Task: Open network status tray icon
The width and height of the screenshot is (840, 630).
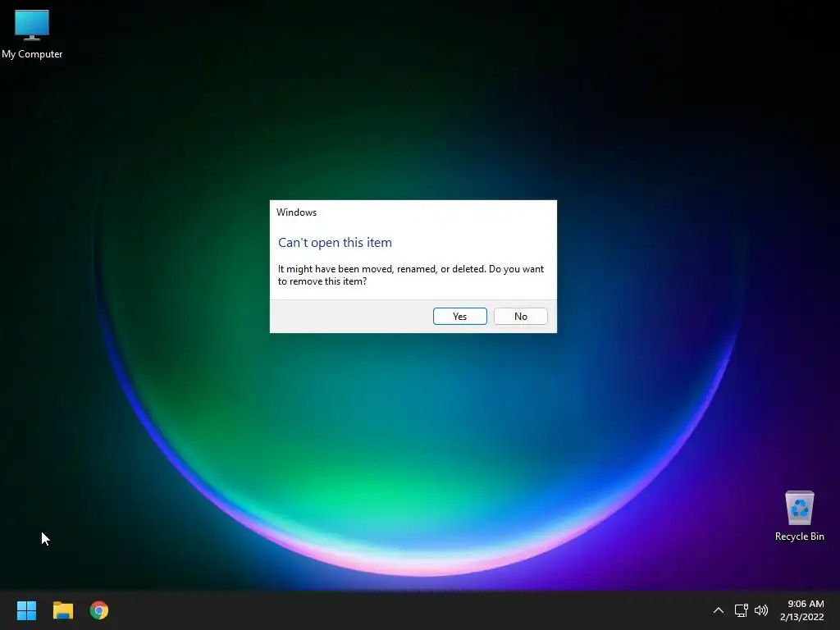Action: click(741, 610)
